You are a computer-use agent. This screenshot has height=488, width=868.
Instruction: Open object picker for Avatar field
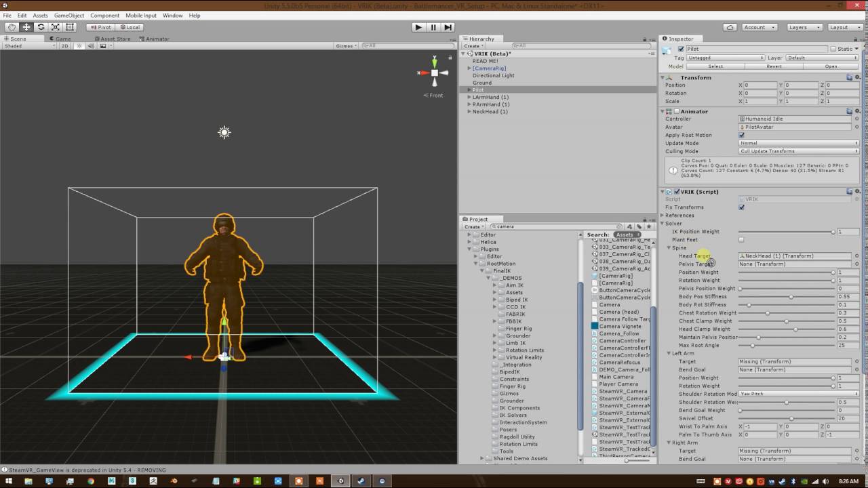pyautogui.click(x=857, y=127)
